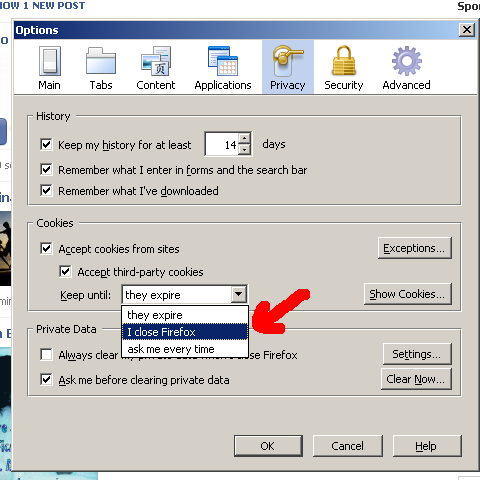Open the Main options panel icon
The image size is (480, 480).
pyautogui.click(x=50, y=61)
